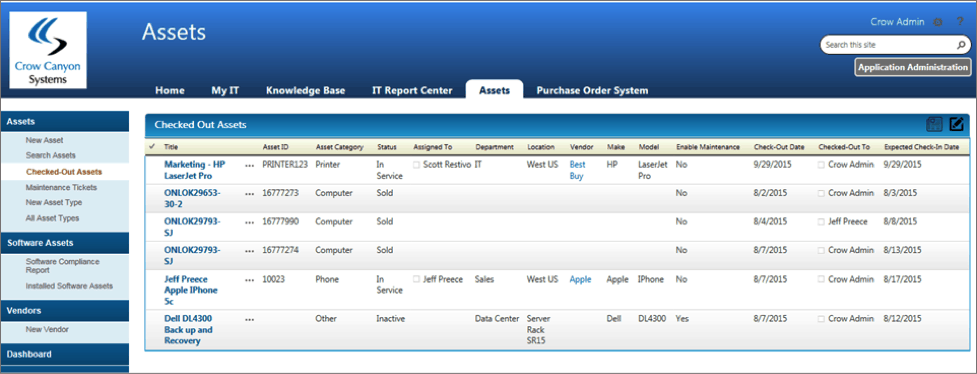Sort by Title column header
Screen dimensions: 977x374
pyautogui.click(x=171, y=147)
